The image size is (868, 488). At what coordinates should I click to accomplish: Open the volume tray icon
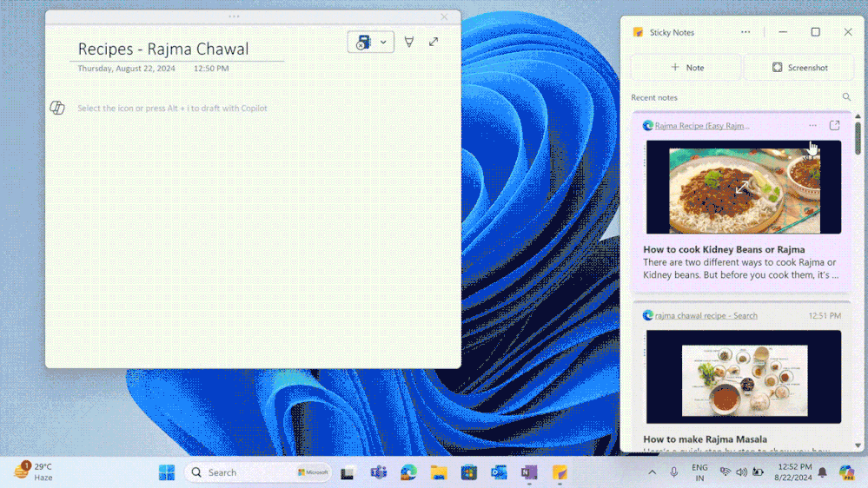pos(742,472)
